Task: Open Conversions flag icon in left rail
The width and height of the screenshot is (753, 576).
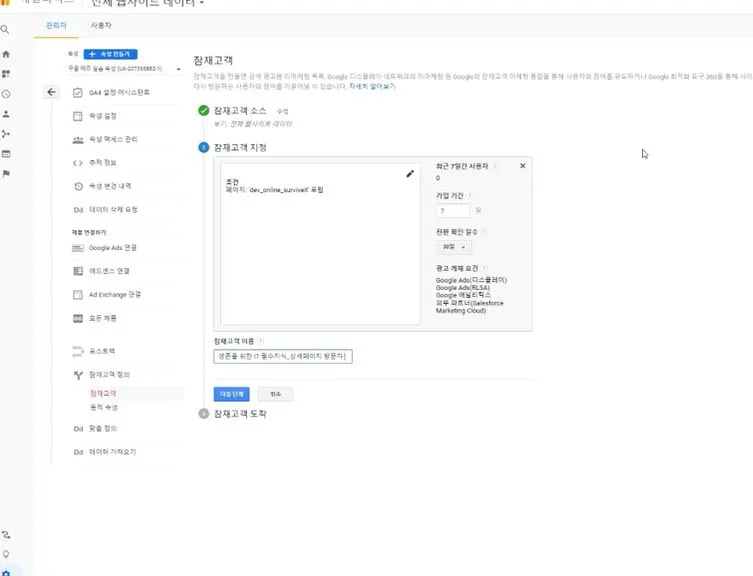Action: point(6,173)
